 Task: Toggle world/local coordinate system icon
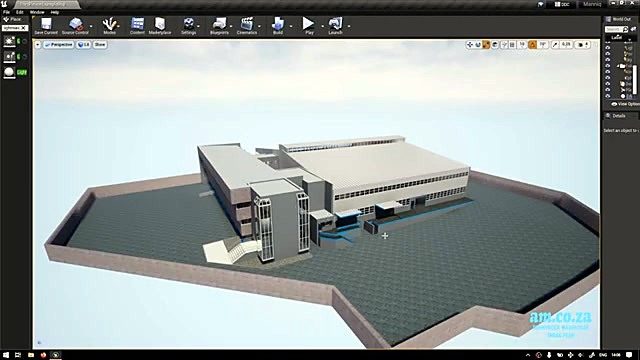[495, 44]
